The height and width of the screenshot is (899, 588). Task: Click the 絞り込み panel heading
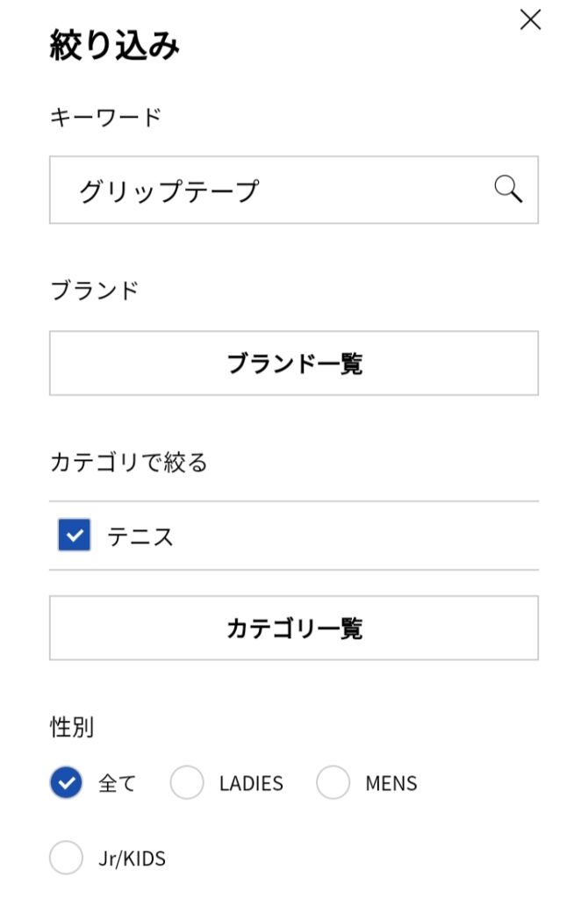[x=115, y=45]
